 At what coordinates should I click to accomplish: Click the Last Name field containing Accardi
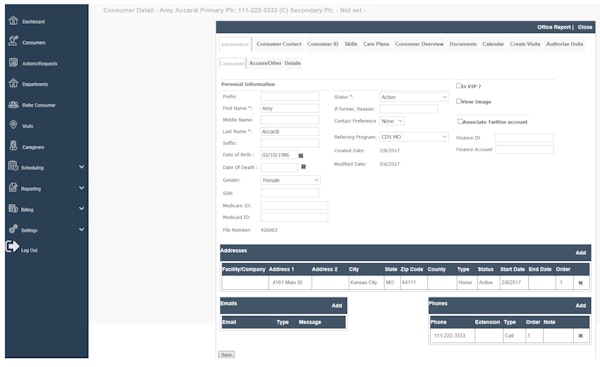tap(290, 131)
